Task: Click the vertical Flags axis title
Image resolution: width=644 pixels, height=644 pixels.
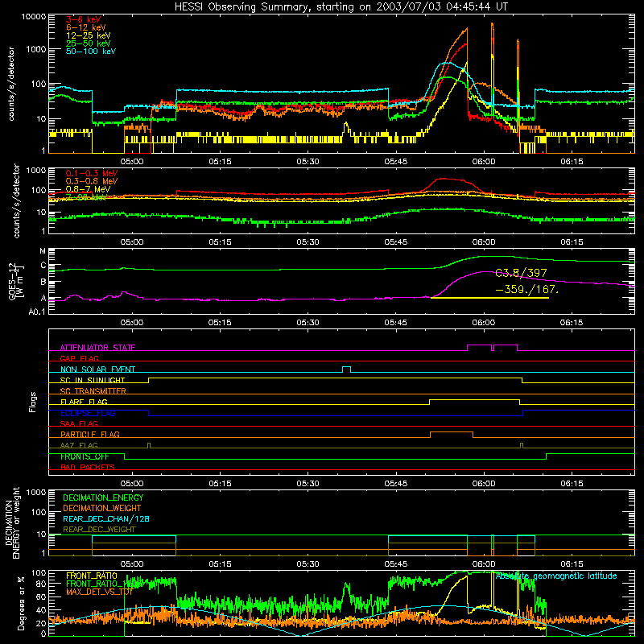Action: (32, 402)
